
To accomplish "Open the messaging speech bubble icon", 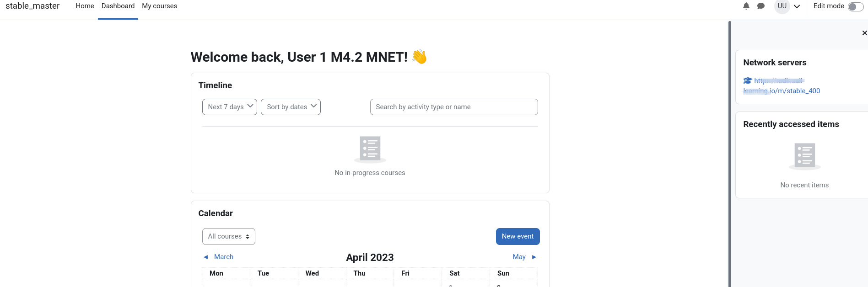I will (761, 6).
